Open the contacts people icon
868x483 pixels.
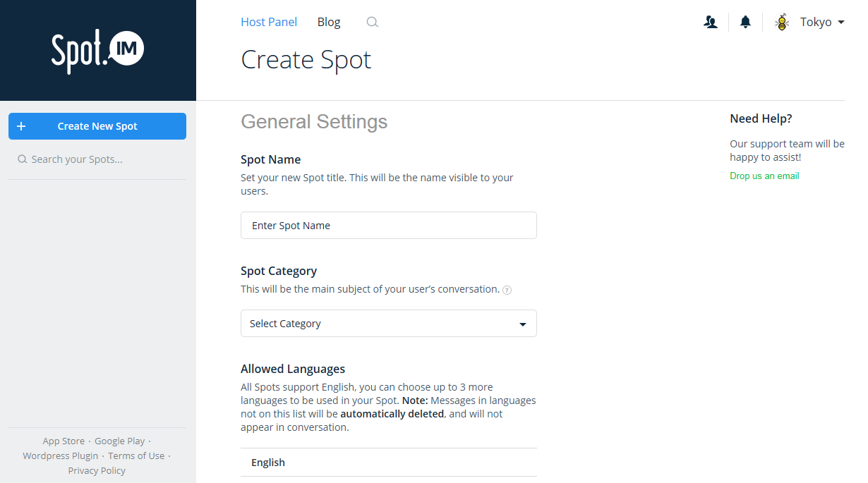point(711,23)
